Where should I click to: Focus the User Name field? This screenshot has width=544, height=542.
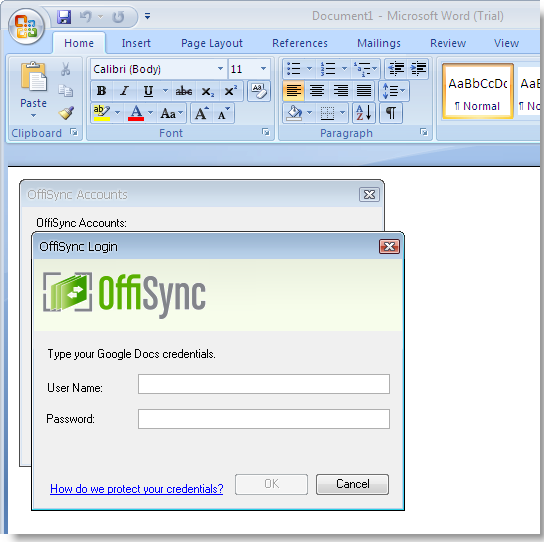(x=264, y=384)
